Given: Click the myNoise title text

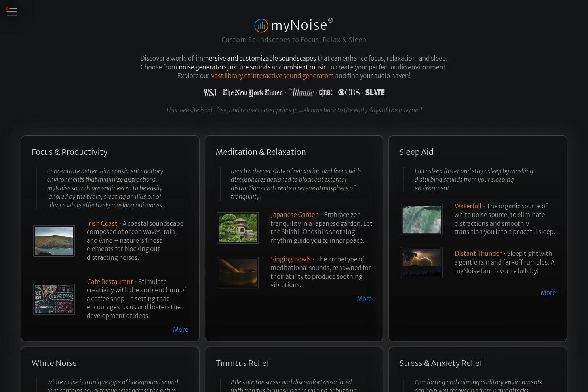Looking at the screenshot, I should (x=299, y=25).
